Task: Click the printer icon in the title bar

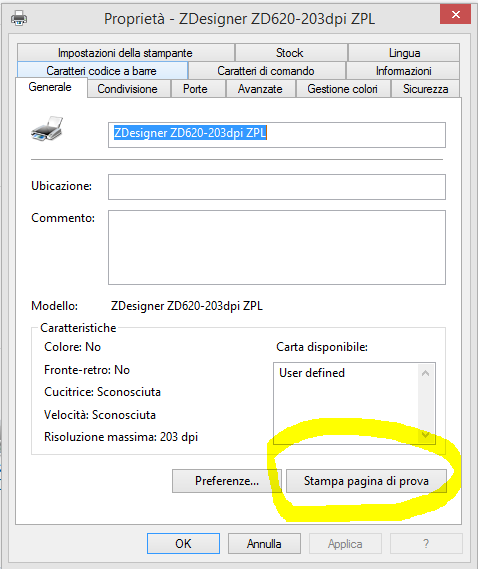Action: point(19,18)
